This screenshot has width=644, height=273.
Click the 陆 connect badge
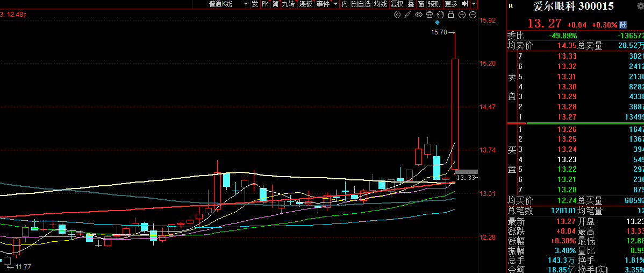click(624, 25)
